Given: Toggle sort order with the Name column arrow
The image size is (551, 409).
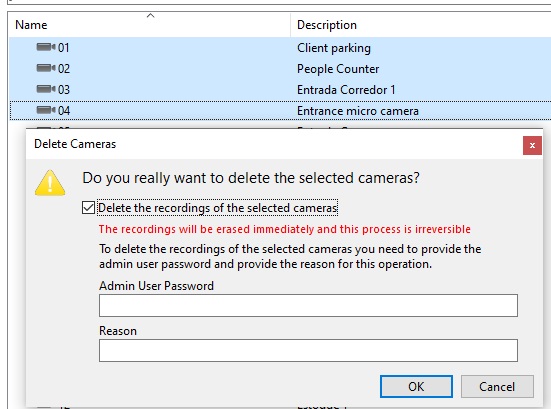Looking at the screenshot, I should [150, 15].
